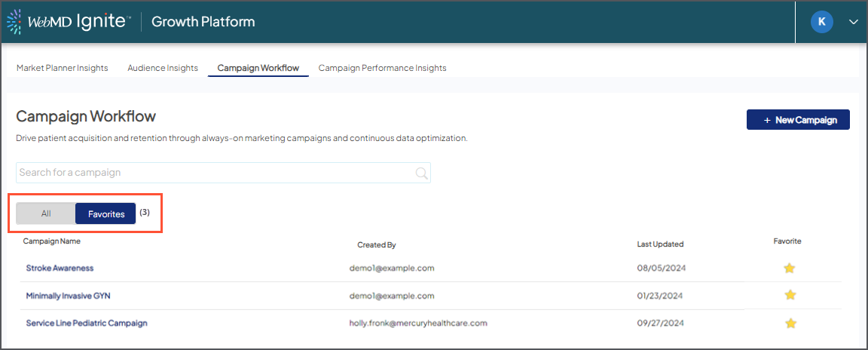868x350 pixels.
Task: Toggle star for Service Line Pediatric Campaign
Action: point(790,323)
